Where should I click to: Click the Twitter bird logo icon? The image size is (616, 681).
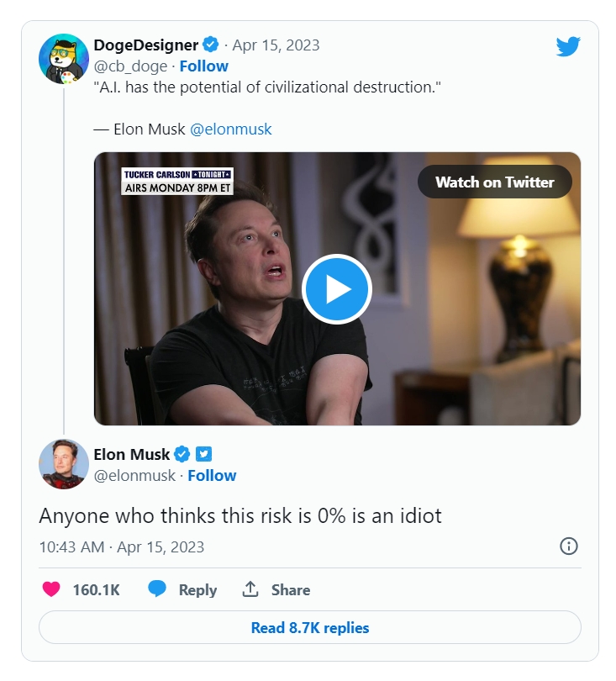point(568,46)
